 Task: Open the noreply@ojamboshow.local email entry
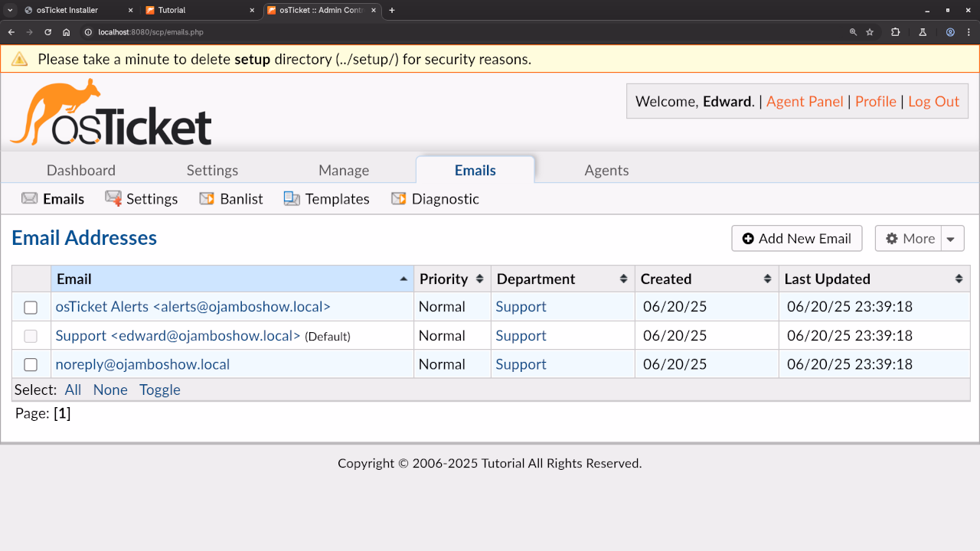pyautogui.click(x=142, y=364)
